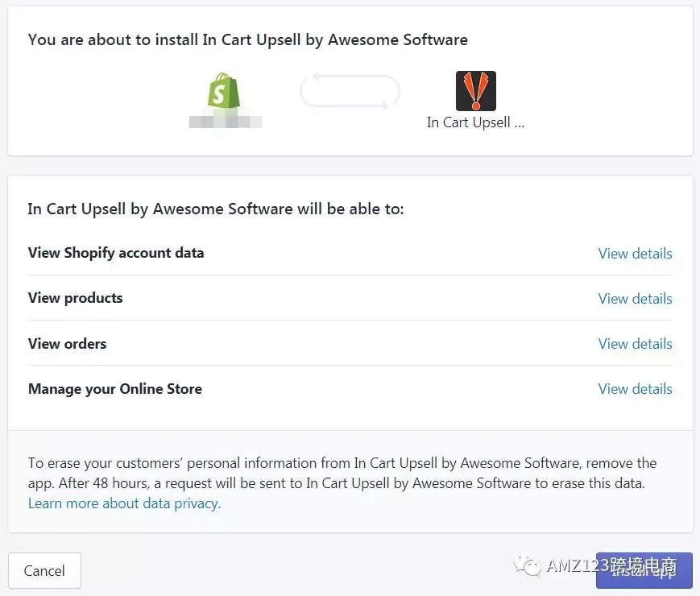Click the install heading about In Cart Upsell

point(248,39)
